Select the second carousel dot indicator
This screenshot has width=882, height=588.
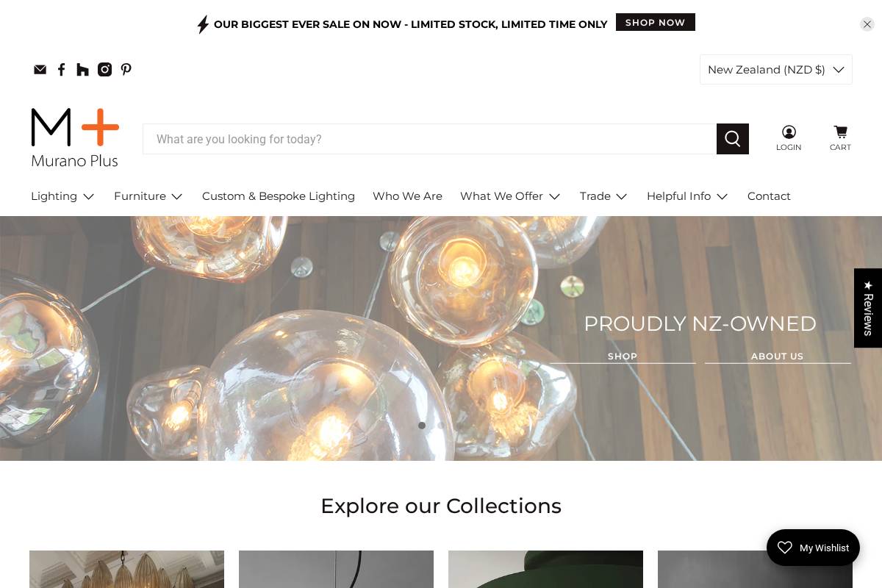point(441,426)
